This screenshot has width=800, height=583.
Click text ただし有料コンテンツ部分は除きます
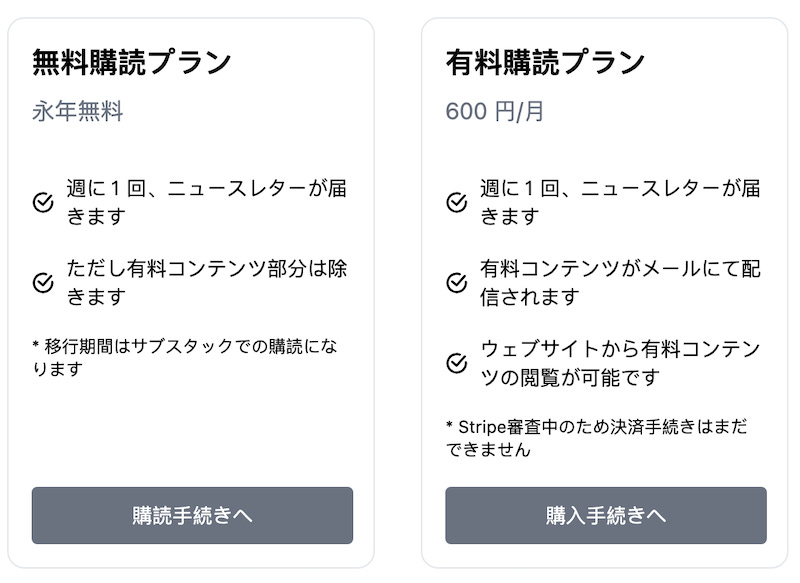point(207,283)
